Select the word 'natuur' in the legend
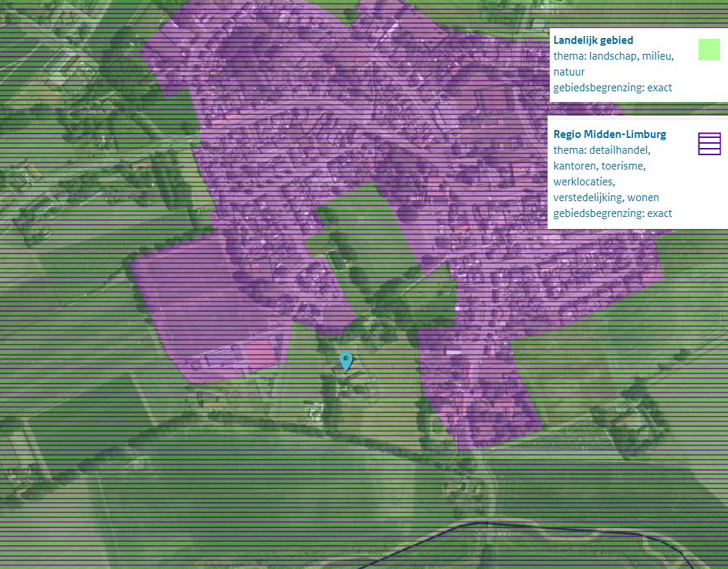Screen dimensions: 728x569 tap(568, 72)
